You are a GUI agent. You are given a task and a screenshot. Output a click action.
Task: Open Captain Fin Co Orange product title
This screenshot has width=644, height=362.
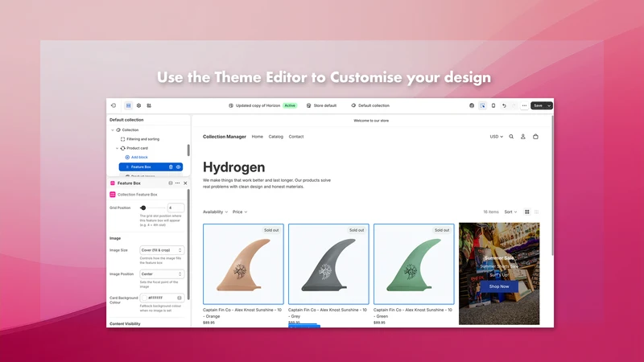(242, 313)
